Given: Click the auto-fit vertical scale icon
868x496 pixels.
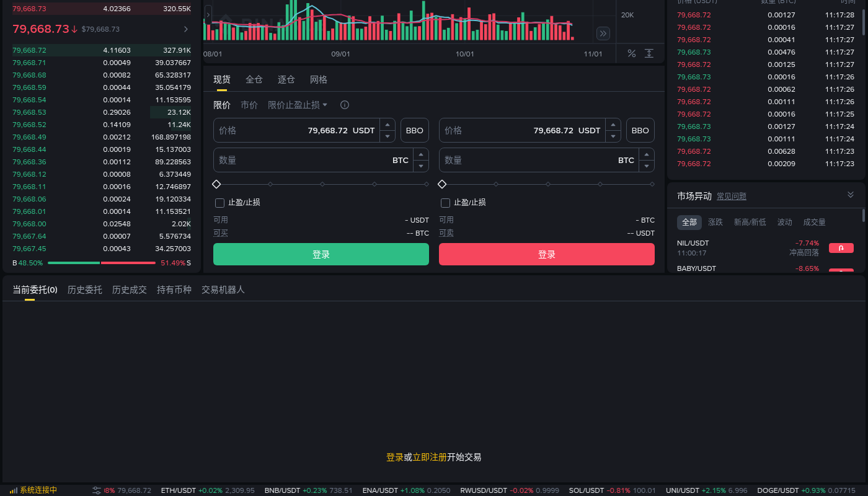Looking at the screenshot, I should pyautogui.click(x=649, y=53).
